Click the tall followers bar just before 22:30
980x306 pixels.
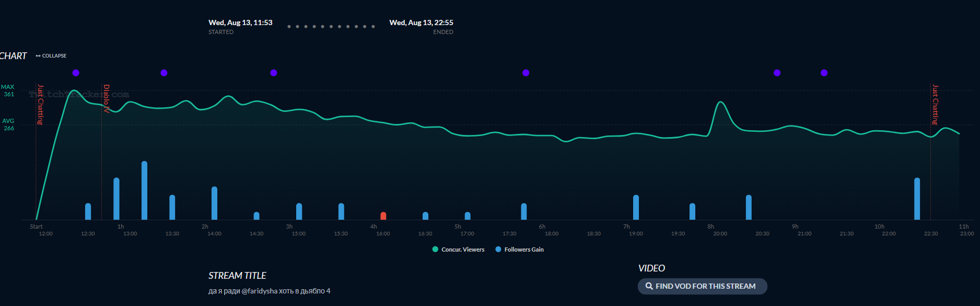pos(917,199)
